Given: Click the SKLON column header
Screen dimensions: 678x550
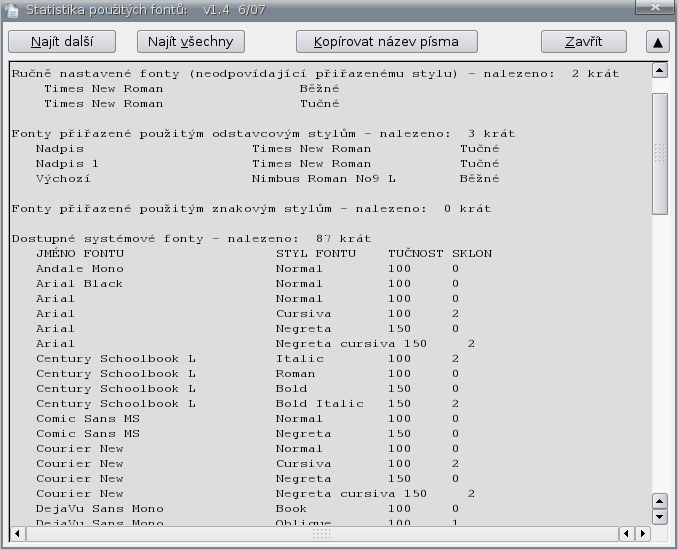Looking at the screenshot, I should (x=472, y=253).
